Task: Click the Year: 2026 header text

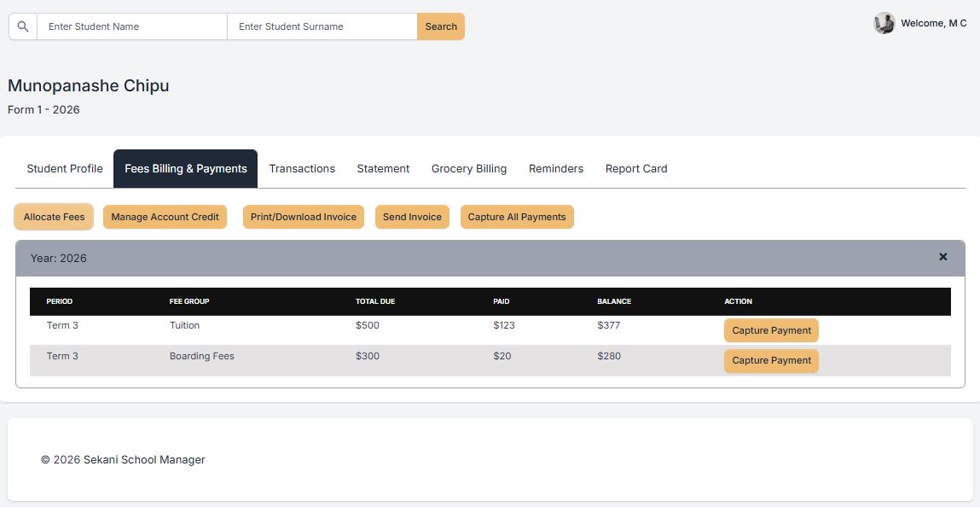Action: coord(59,258)
